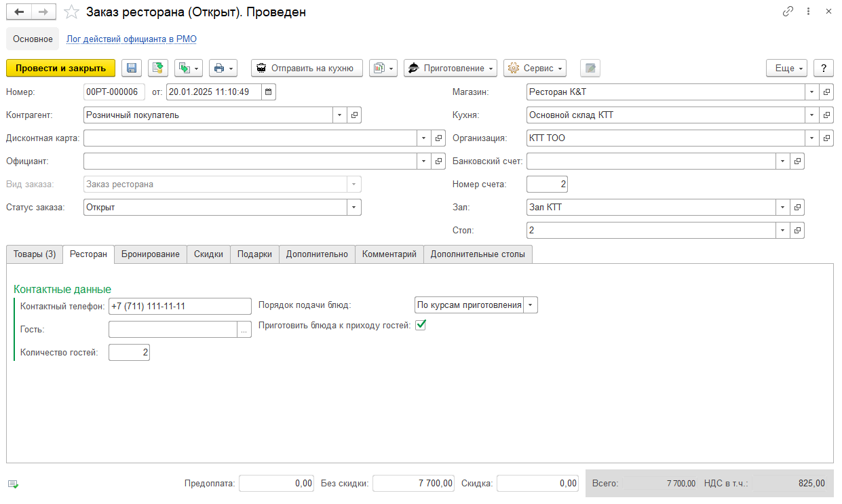Click the post document icon
This screenshot has height=504, width=842.
pos(158,68)
